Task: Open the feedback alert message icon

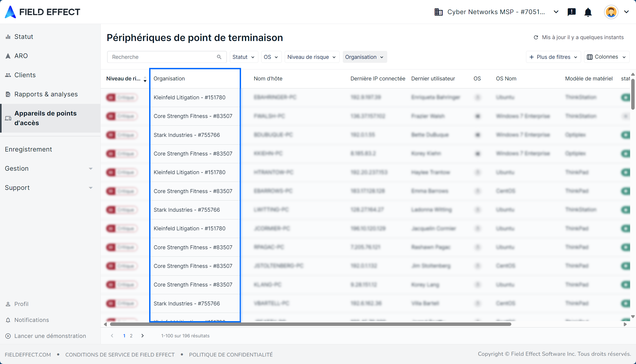Action: [572, 12]
